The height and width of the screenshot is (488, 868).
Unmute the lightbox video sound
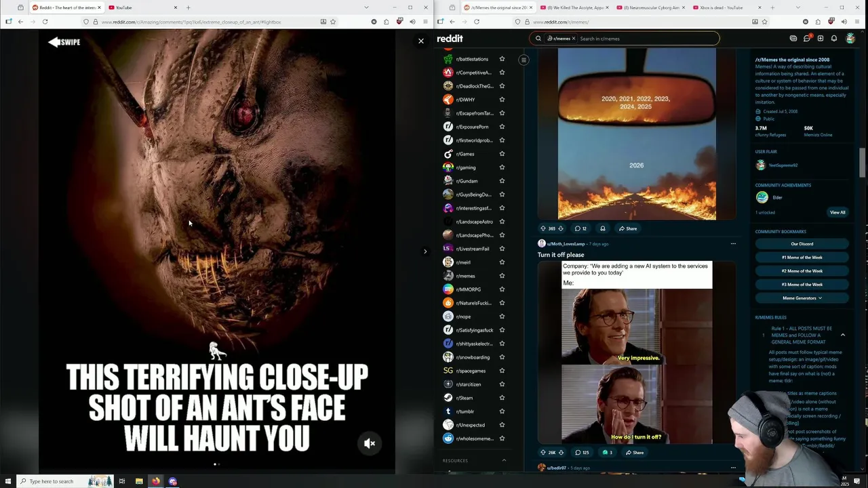(x=370, y=443)
